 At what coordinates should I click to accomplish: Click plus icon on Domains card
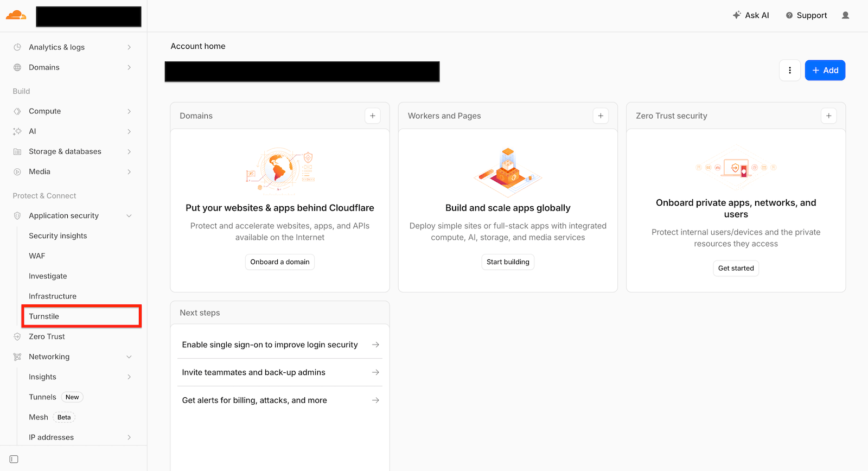coord(373,116)
